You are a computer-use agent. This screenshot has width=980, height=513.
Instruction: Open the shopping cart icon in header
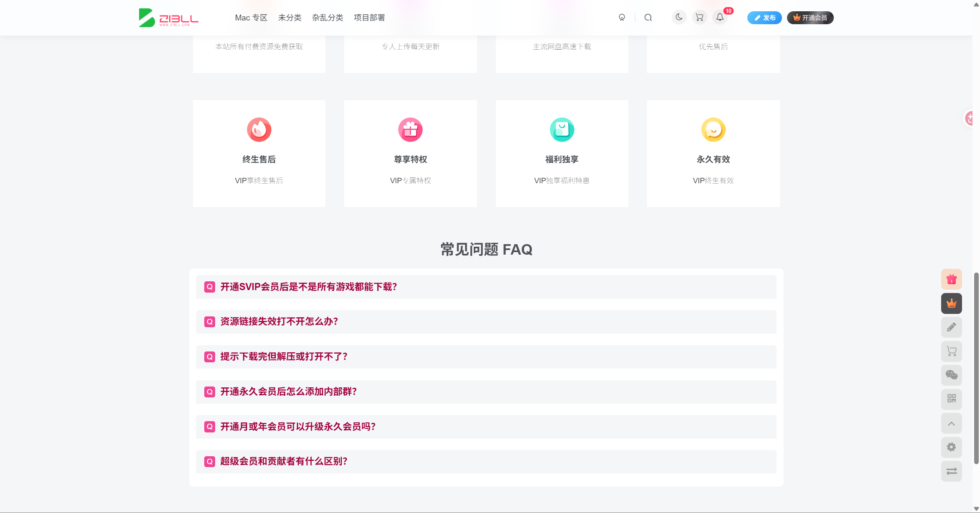699,17
